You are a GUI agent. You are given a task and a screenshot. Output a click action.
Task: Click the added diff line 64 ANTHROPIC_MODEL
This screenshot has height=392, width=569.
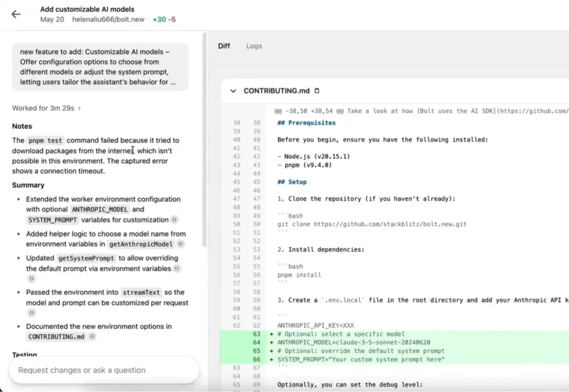click(353, 343)
